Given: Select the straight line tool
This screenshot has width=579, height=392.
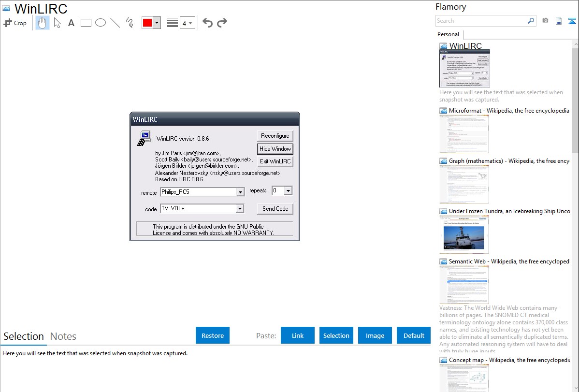Looking at the screenshot, I should (115, 23).
